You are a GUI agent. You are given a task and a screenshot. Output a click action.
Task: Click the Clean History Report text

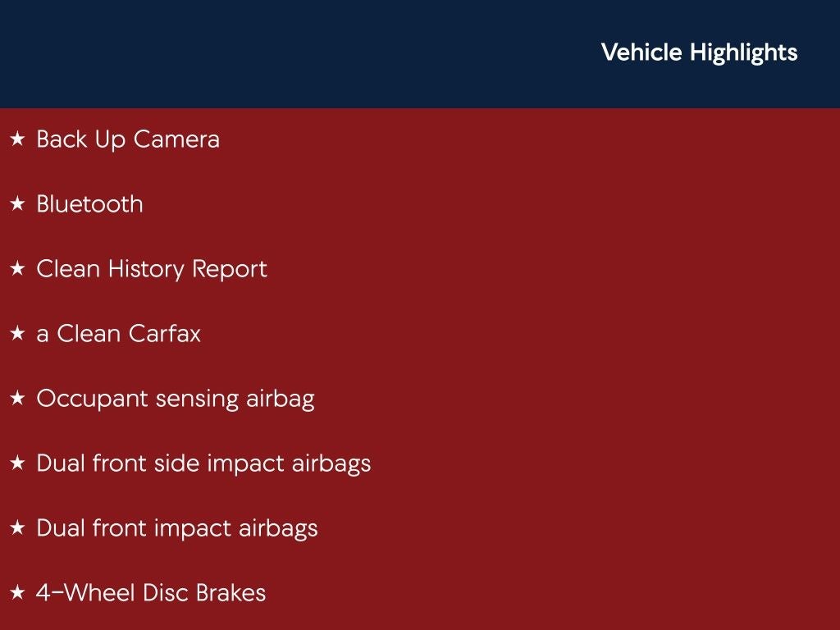point(152,269)
